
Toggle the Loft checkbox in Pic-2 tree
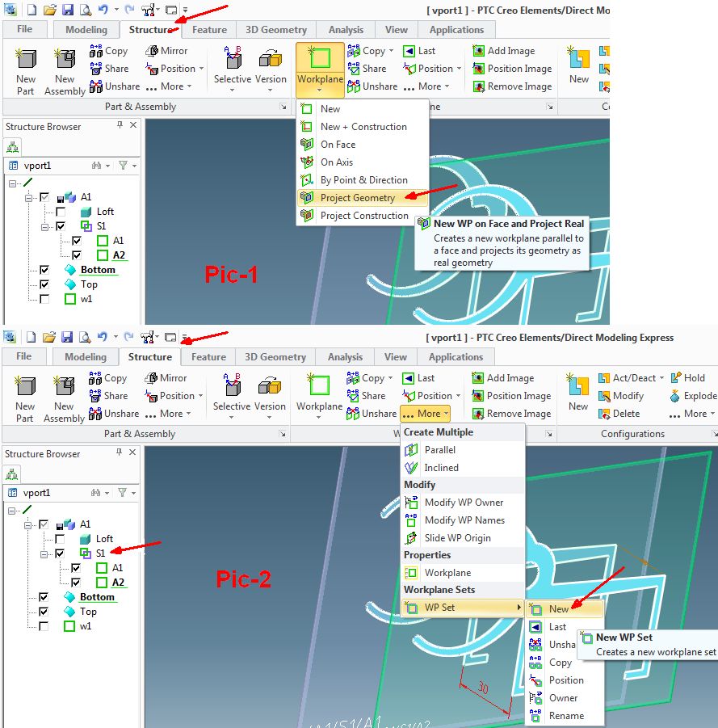click(60, 539)
